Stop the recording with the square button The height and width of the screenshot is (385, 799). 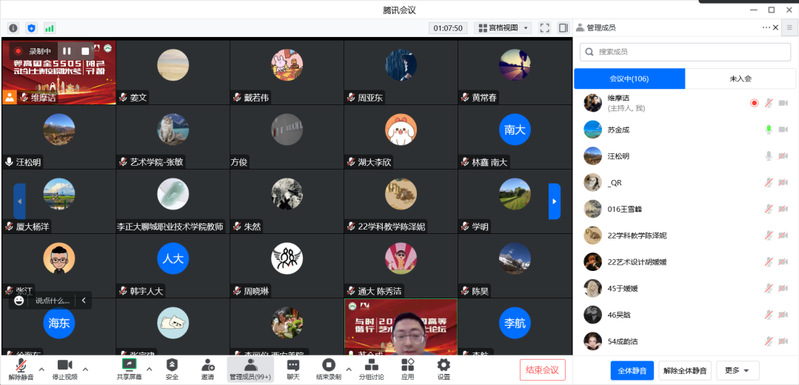(x=85, y=51)
